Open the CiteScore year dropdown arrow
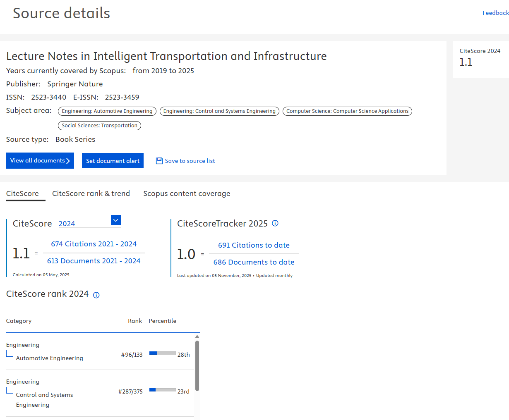509x420 pixels. [116, 220]
